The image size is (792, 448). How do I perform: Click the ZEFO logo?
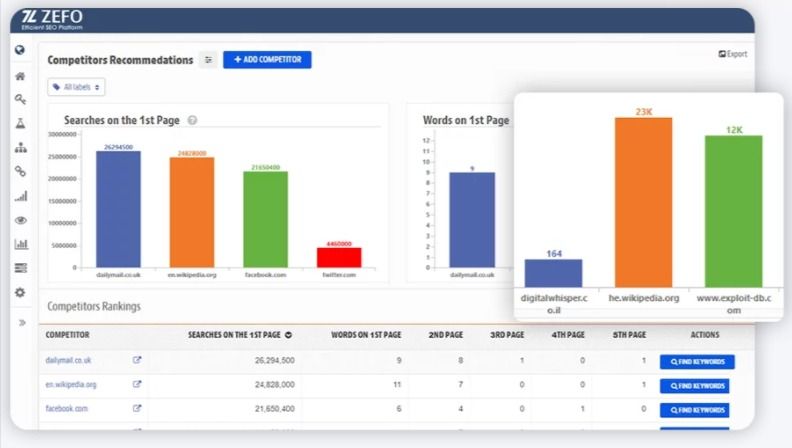52,20
